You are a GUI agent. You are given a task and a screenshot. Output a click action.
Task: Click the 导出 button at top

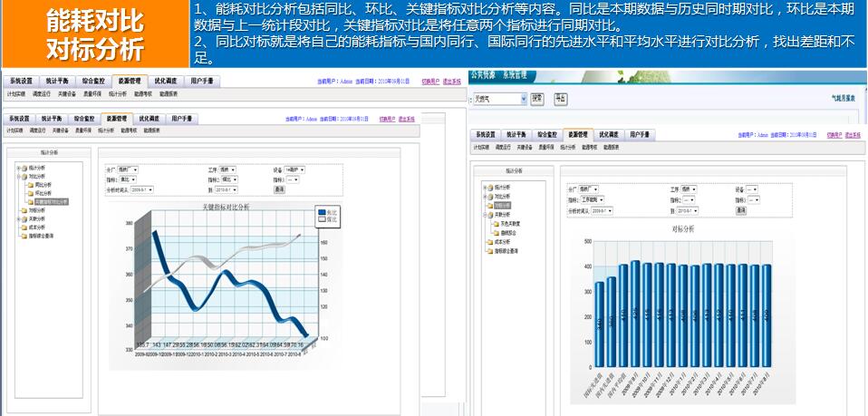click(560, 98)
